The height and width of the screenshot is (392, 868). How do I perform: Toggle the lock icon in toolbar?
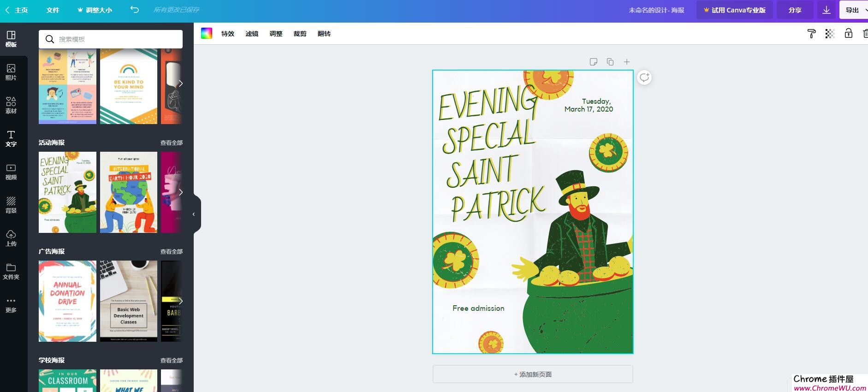tap(848, 33)
